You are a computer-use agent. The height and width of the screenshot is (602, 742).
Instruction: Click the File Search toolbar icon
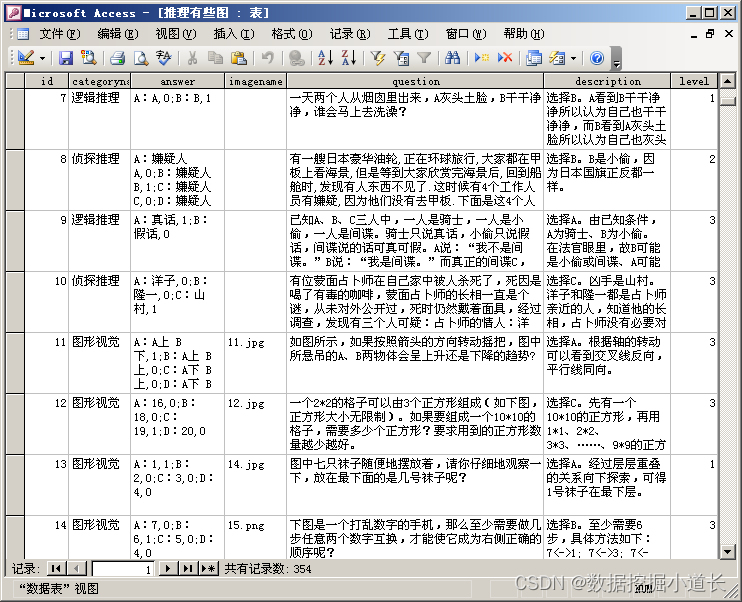coord(88,58)
